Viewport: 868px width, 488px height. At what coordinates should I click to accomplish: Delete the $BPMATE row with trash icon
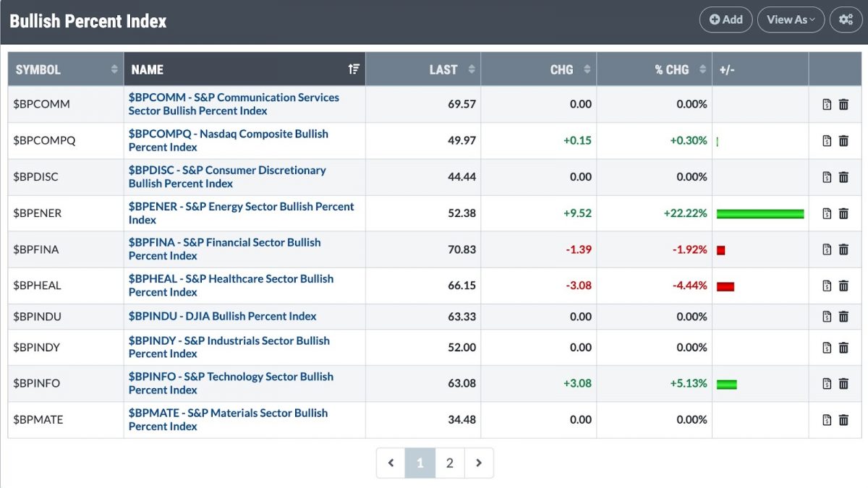843,420
